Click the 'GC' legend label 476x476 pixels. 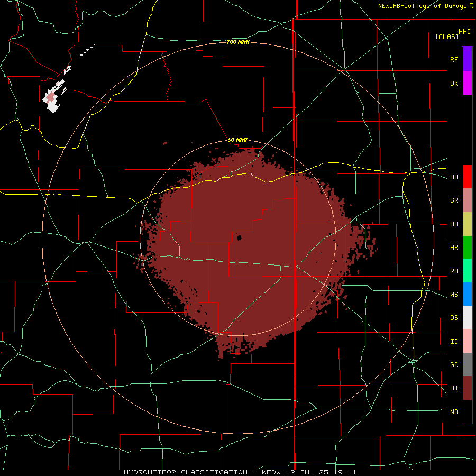tap(454, 364)
